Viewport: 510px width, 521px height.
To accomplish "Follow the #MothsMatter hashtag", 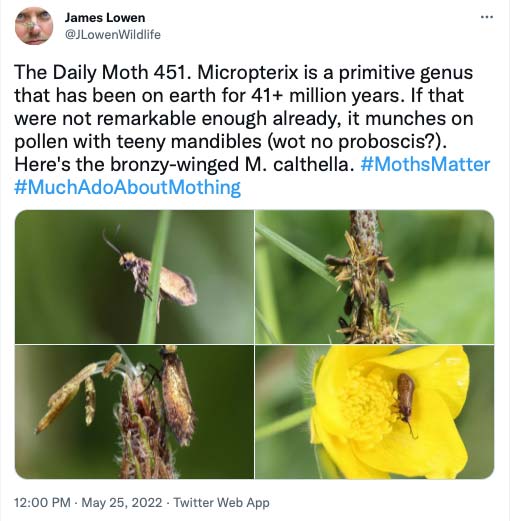I will pyautogui.click(x=425, y=164).
